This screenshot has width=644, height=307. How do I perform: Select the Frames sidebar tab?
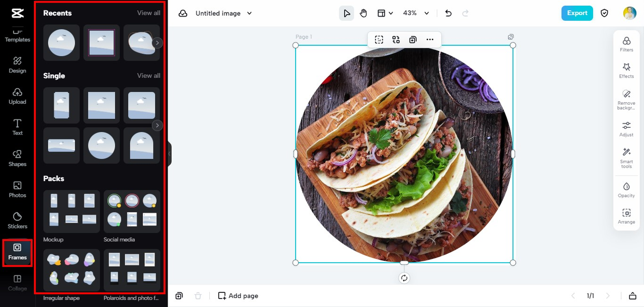pos(17,252)
